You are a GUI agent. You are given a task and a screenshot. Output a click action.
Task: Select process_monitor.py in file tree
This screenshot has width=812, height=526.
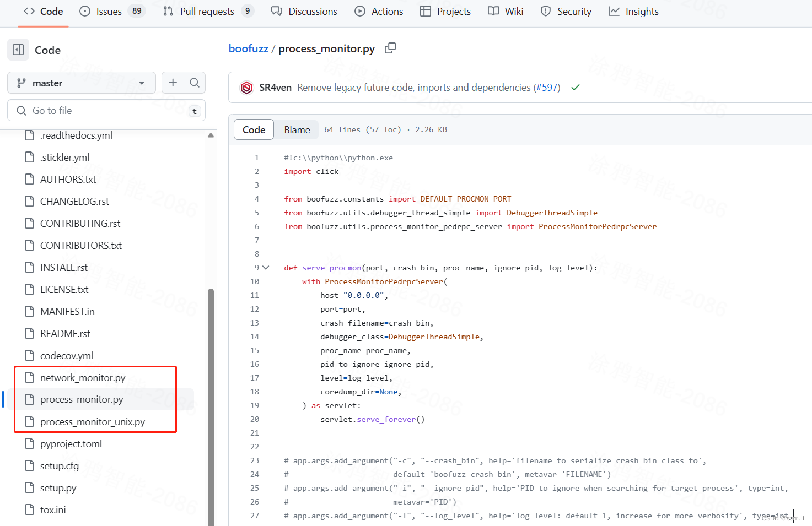tap(82, 399)
